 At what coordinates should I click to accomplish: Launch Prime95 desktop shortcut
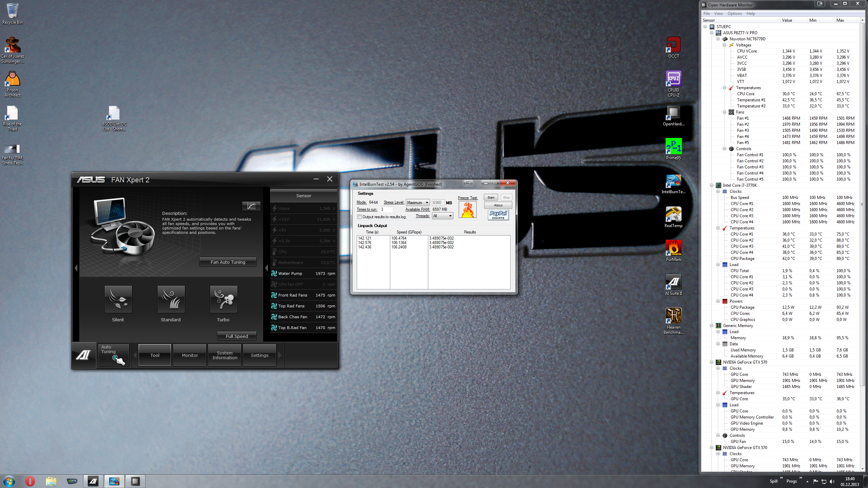click(x=673, y=149)
